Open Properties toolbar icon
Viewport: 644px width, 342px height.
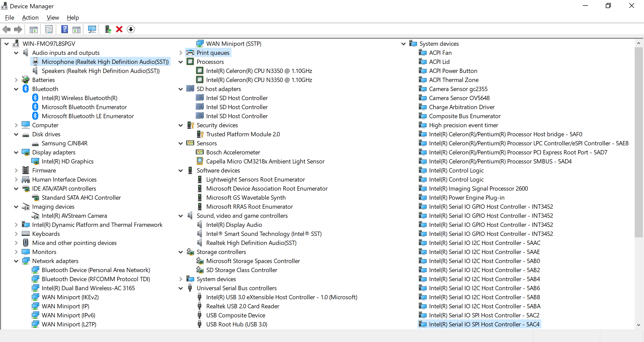click(49, 29)
